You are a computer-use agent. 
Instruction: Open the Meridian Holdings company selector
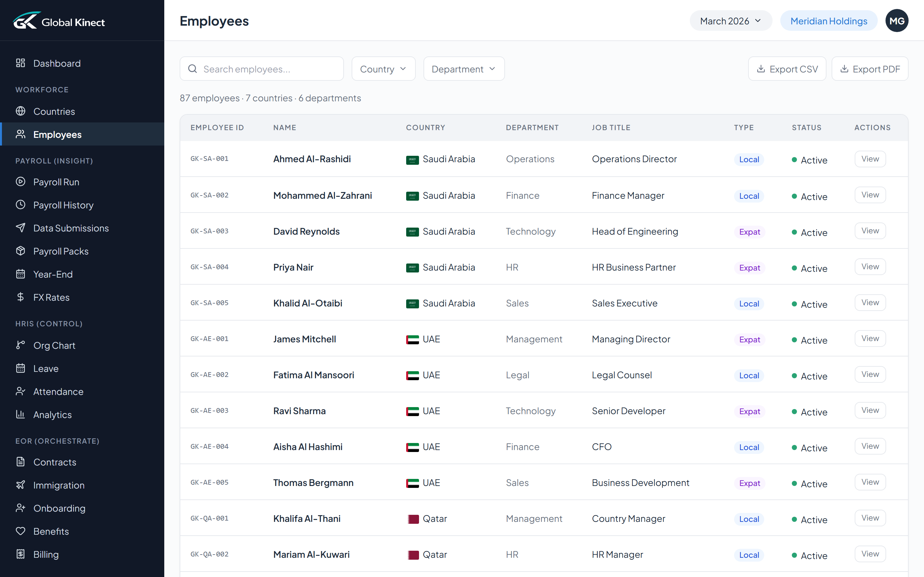point(828,21)
